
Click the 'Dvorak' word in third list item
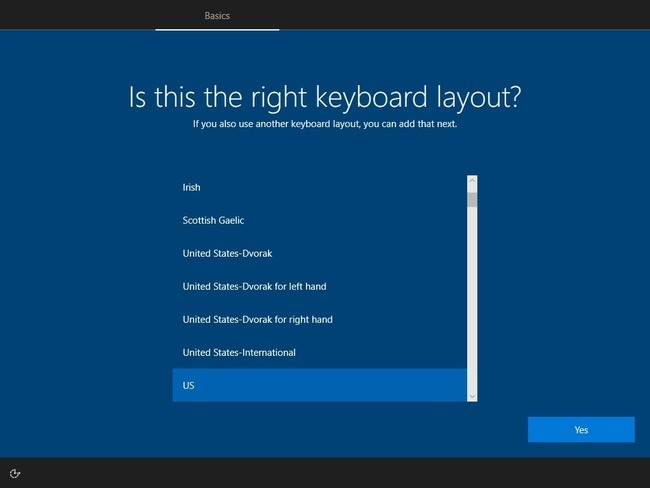(257, 253)
